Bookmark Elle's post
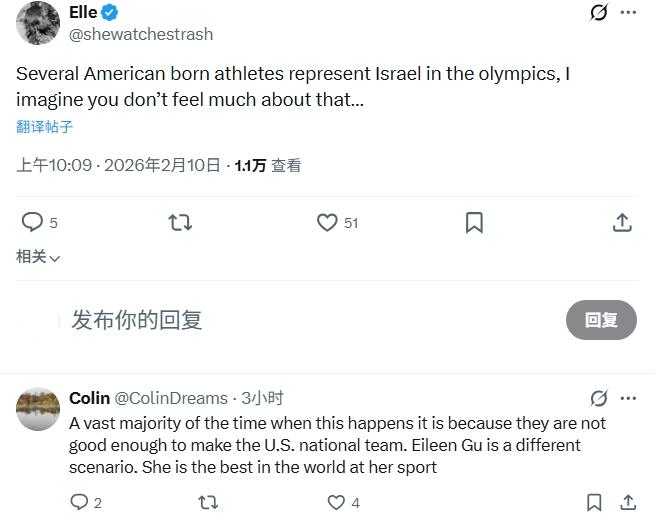Screen dimensions: 655x524 point(474,222)
